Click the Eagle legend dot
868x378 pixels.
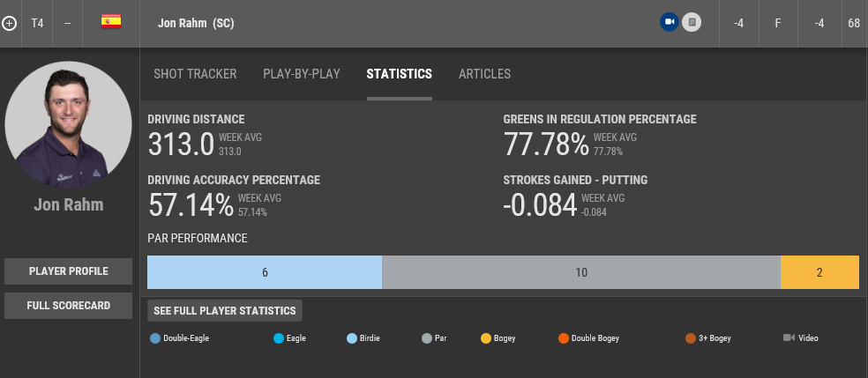(x=280, y=337)
